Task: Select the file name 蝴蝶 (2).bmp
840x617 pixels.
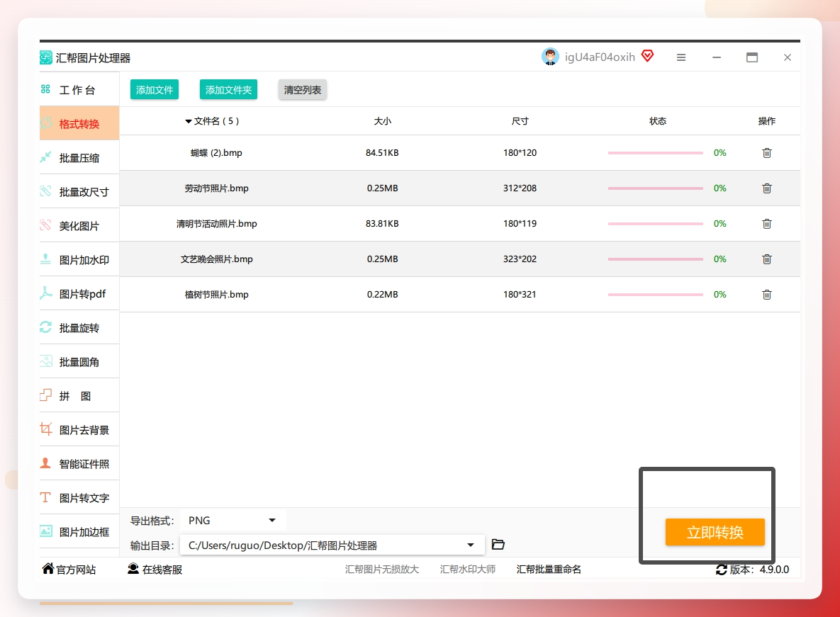Action: pyautogui.click(x=216, y=153)
